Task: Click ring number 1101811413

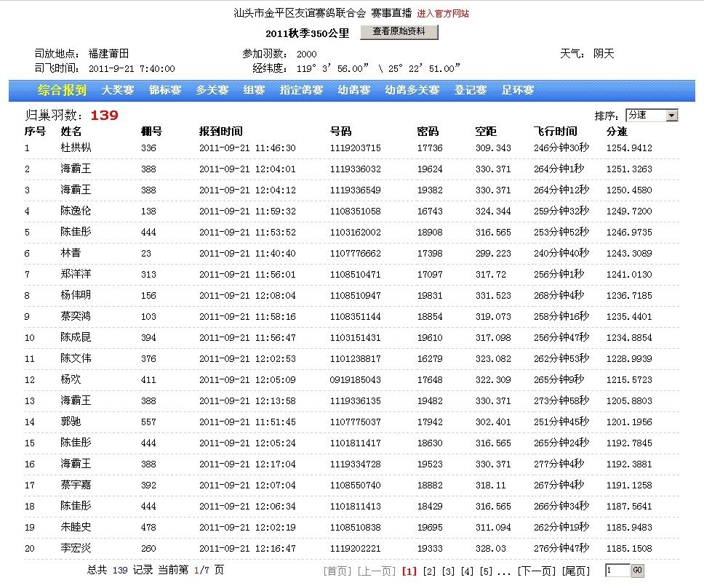Action: [x=355, y=507]
